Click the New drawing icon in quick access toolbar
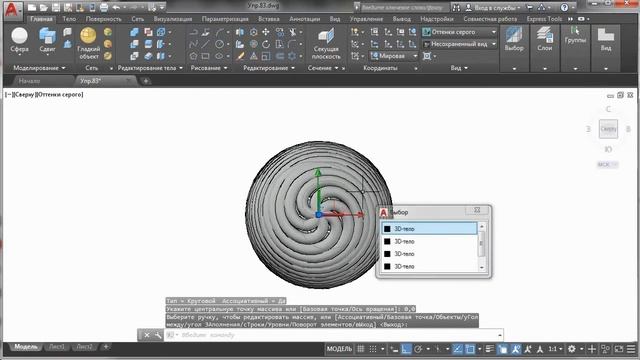This screenshot has height=360, width=640. click(32, 7)
